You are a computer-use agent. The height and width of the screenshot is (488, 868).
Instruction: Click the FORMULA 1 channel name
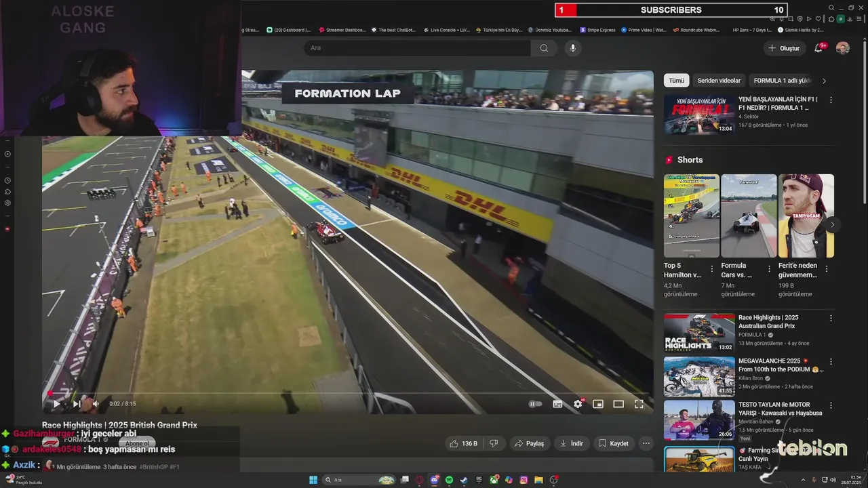point(82,440)
